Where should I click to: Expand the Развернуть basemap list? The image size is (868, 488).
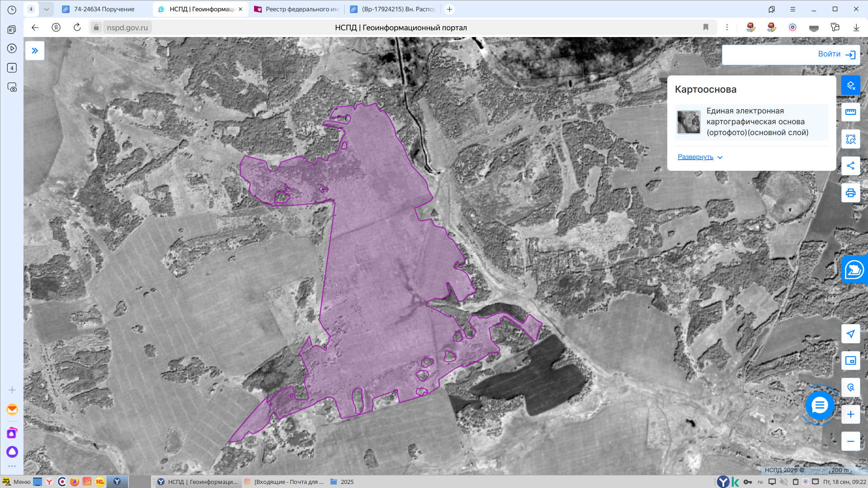pyautogui.click(x=700, y=157)
